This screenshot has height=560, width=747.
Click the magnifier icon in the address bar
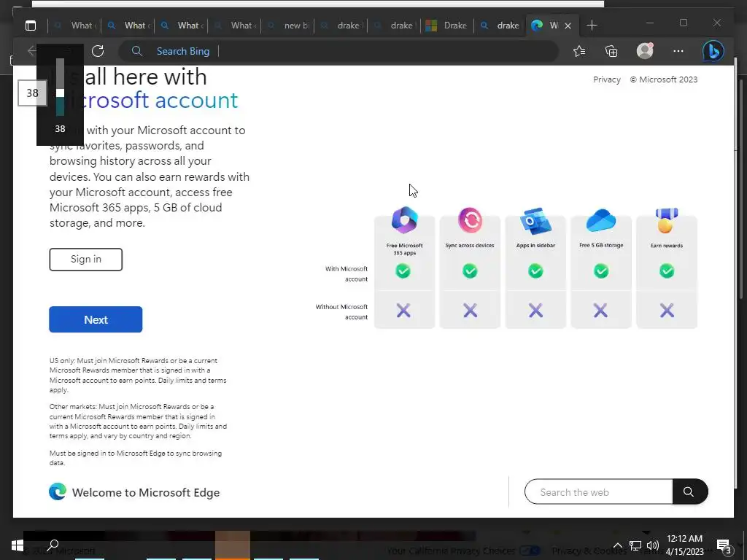pyautogui.click(x=136, y=51)
